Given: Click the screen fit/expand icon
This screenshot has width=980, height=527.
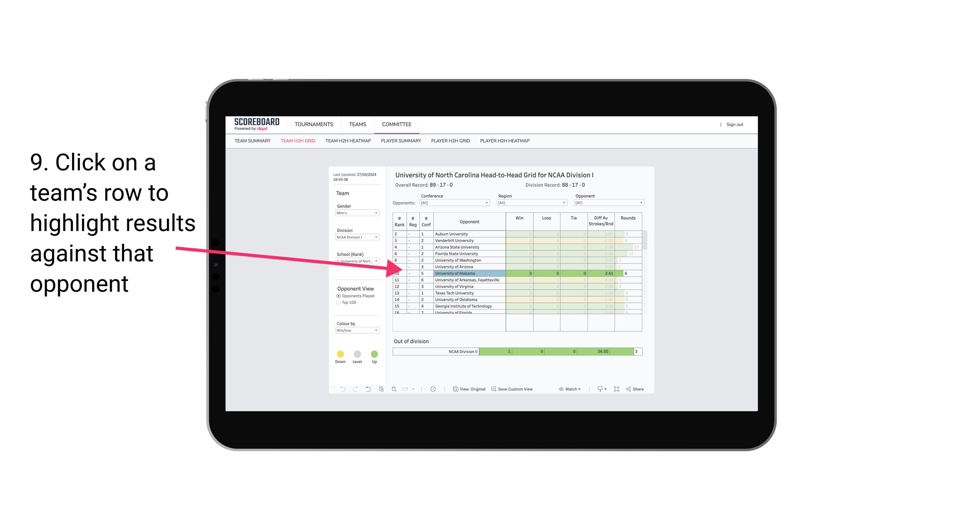Looking at the screenshot, I should 617,389.
